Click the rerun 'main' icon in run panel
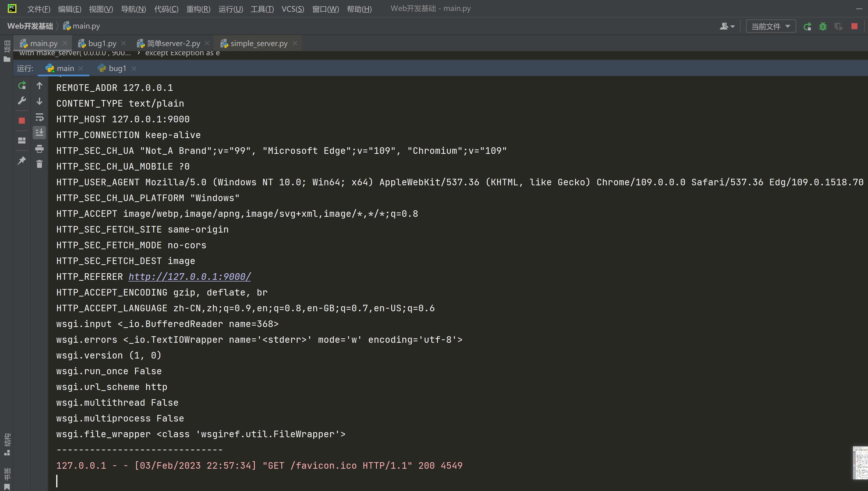 pos(22,86)
